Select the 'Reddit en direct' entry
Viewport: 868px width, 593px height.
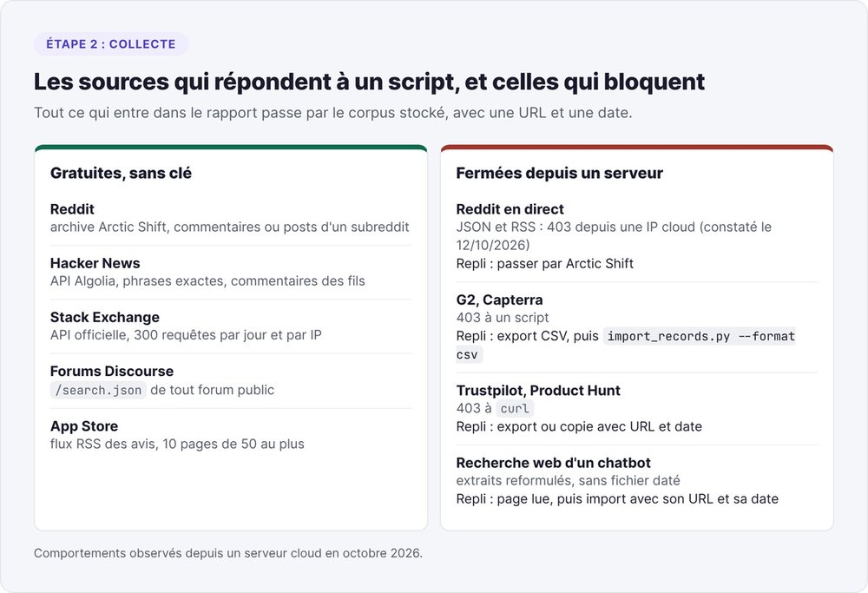tap(510, 208)
